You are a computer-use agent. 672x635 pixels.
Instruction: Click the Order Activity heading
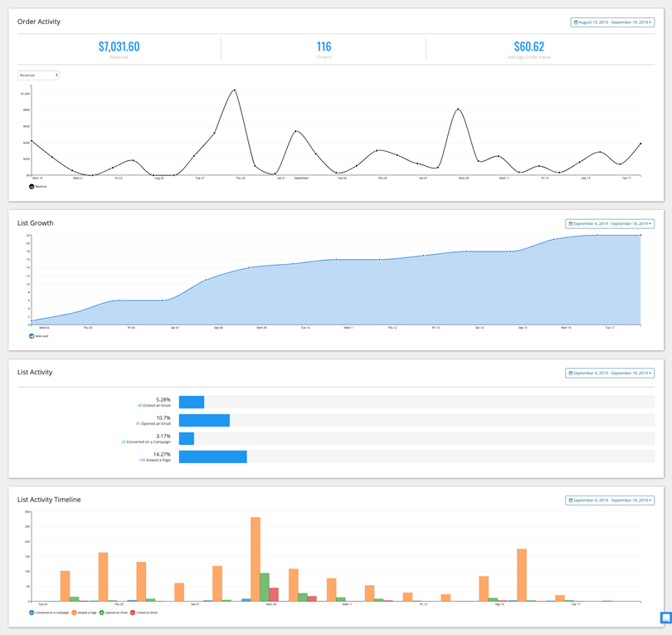pyautogui.click(x=39, y=22)
